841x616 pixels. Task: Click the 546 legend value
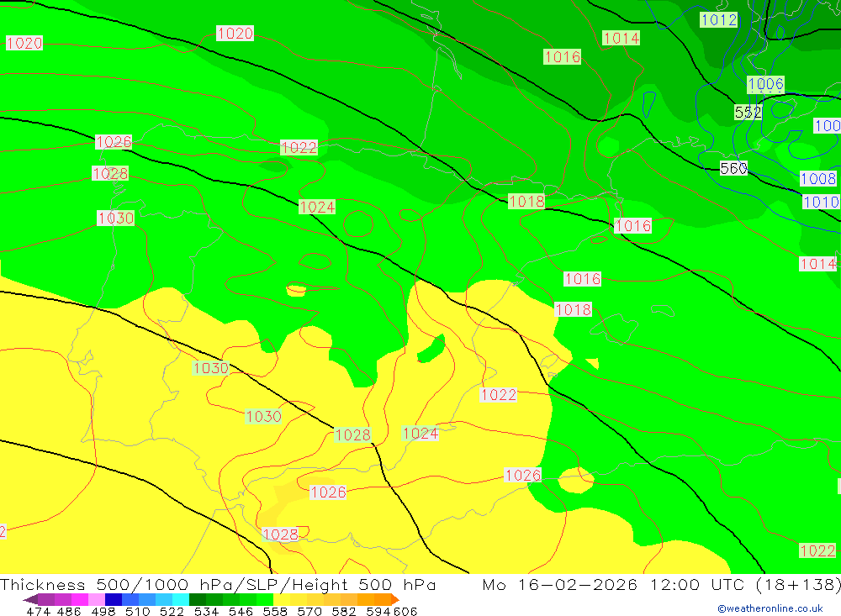tap(241, 611)
